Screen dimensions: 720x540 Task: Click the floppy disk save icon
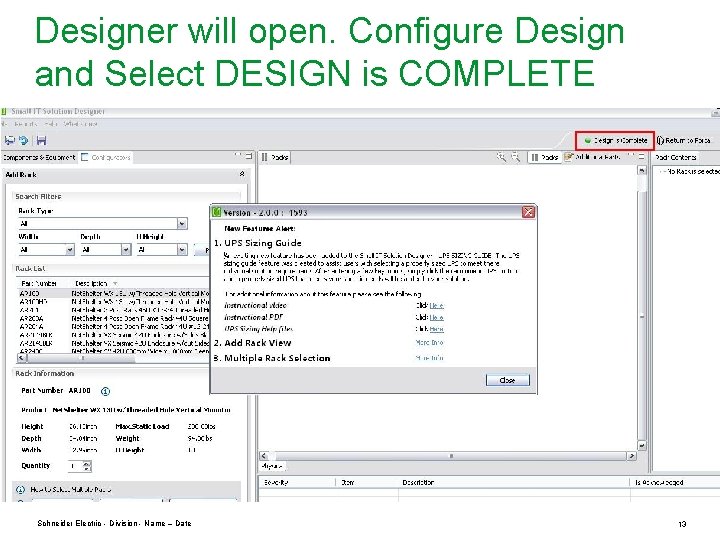pos(41,141)
